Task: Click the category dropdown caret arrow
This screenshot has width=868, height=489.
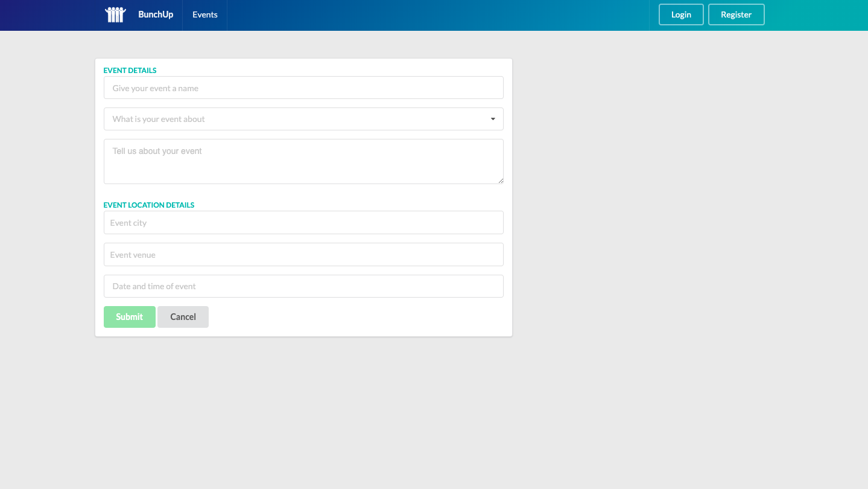Action: tap(493, 119)
